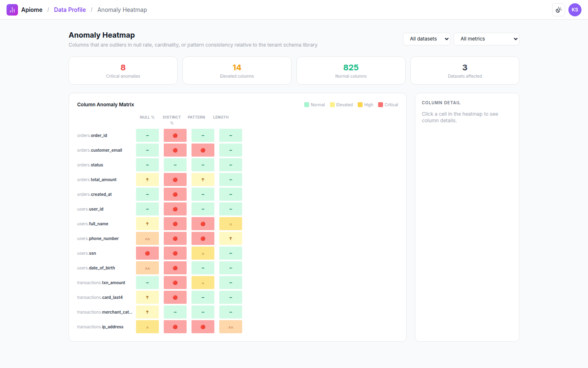This screenshot has width=588, height=368.
Task: Open the KS user avatar menu
Action: coord(575,10)
